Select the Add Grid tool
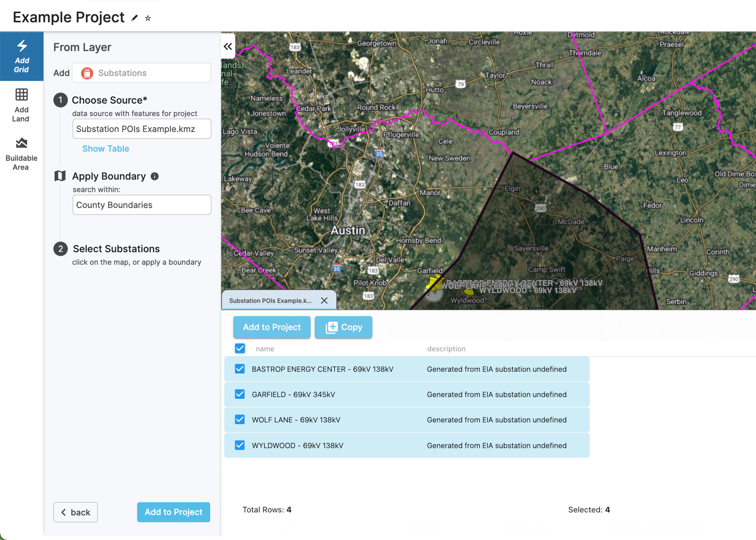Screen dimensions: 756x540 click(x=22, y=56)
